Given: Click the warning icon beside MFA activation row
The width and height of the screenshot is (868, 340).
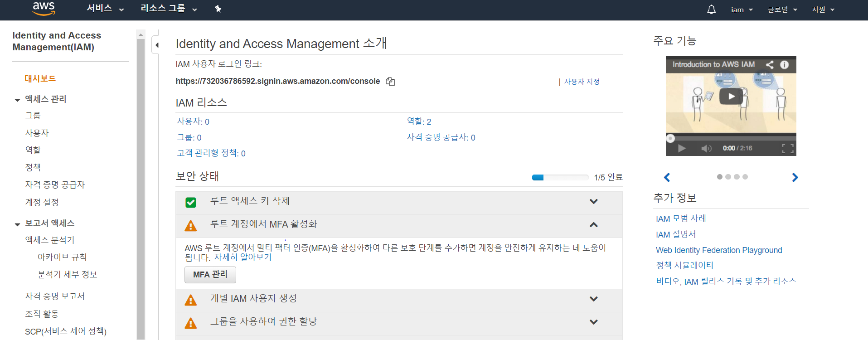Looking at the screenshot, I should click(191, 225).
